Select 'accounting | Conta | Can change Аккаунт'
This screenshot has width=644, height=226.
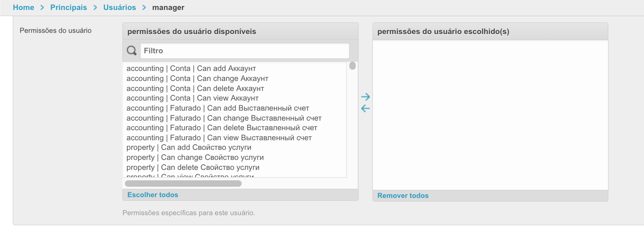click(197, 79)
